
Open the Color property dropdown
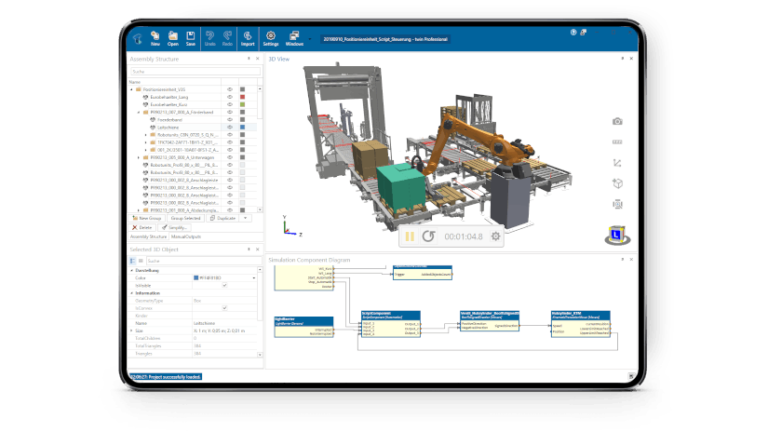coord(254,278)
